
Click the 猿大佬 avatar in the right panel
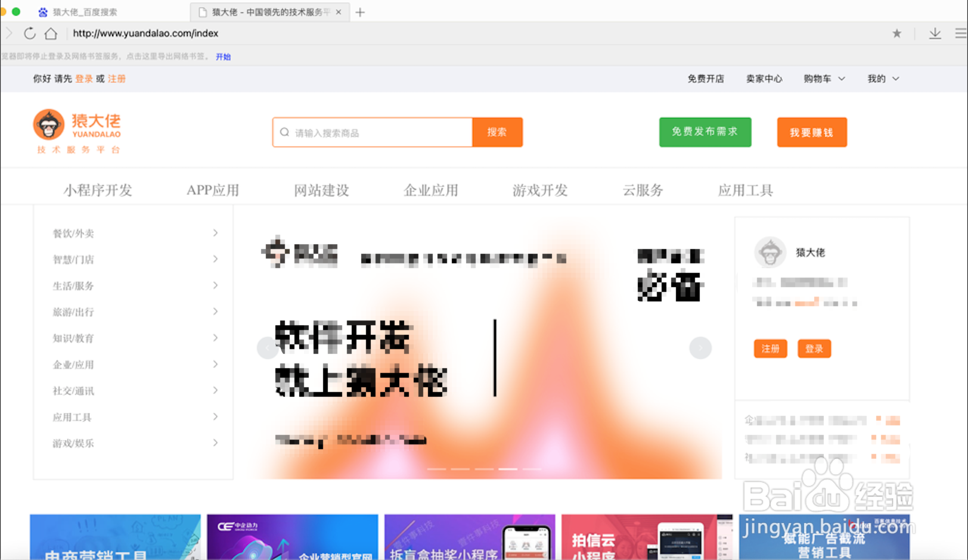(x=770, y=252)
